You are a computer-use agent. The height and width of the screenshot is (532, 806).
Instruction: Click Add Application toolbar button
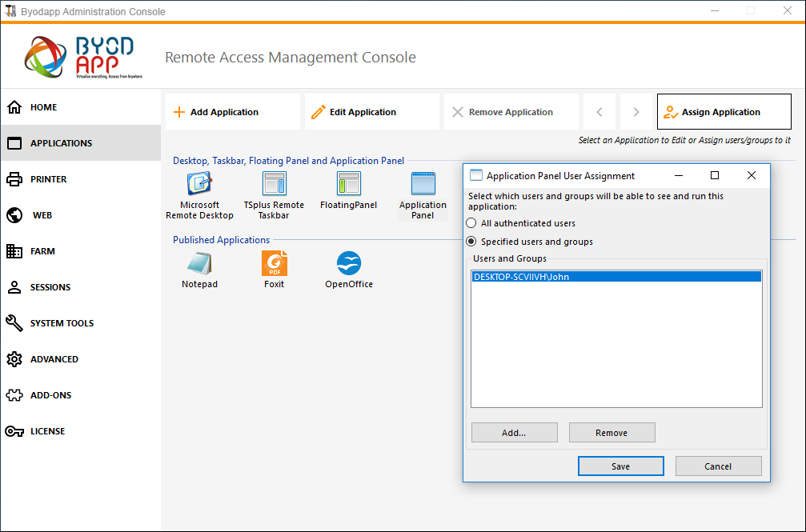coord(233,111)
